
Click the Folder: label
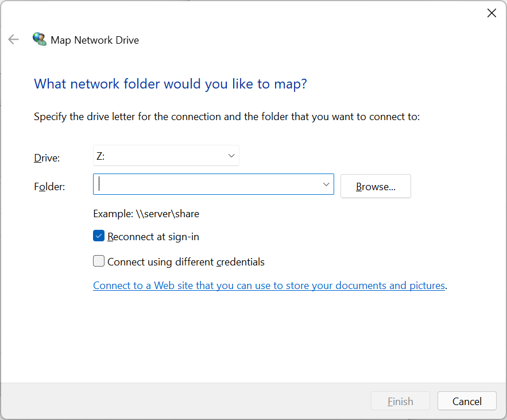[x=49, y=187]
